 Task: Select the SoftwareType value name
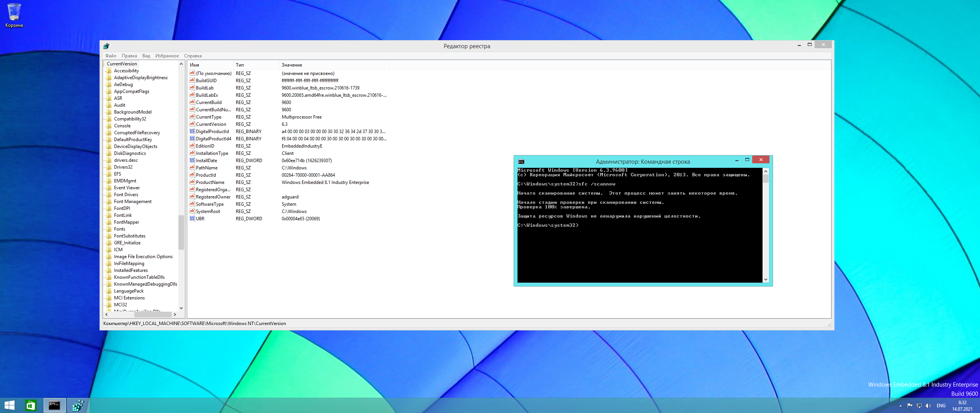click(x=210, y=204)
